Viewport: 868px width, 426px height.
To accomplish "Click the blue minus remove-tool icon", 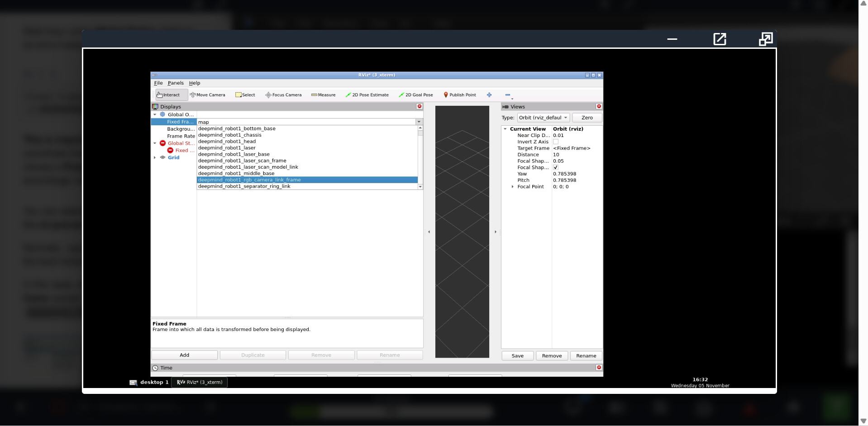I will click(x=508, y=95).
